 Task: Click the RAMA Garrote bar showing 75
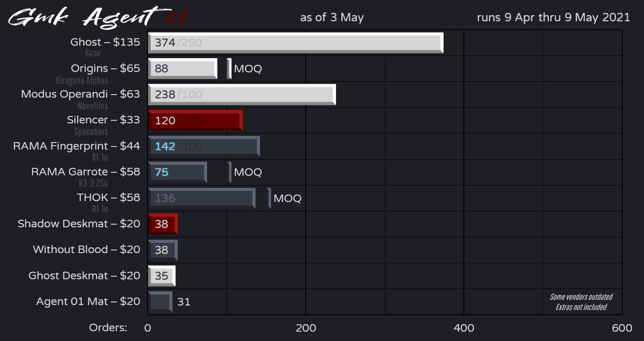pyautogui.click(x=177, y=172)
